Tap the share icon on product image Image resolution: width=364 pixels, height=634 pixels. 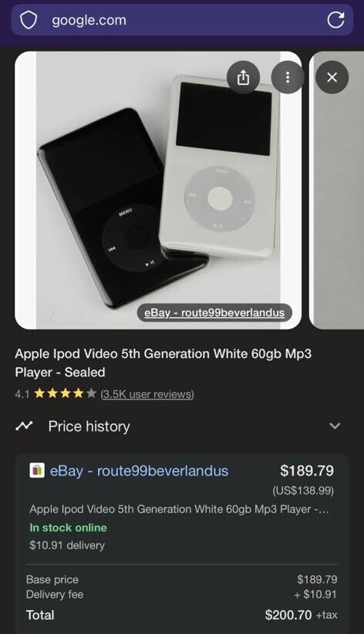(x=243, y=77)
